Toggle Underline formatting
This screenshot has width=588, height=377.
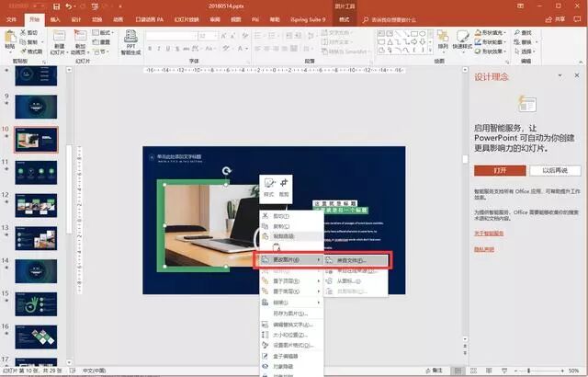point(168,49)
